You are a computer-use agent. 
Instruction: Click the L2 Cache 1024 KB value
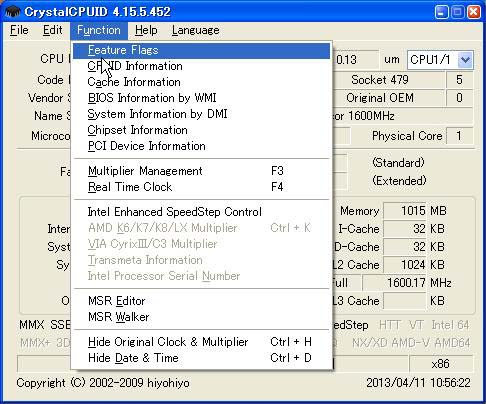pos(405,265)
